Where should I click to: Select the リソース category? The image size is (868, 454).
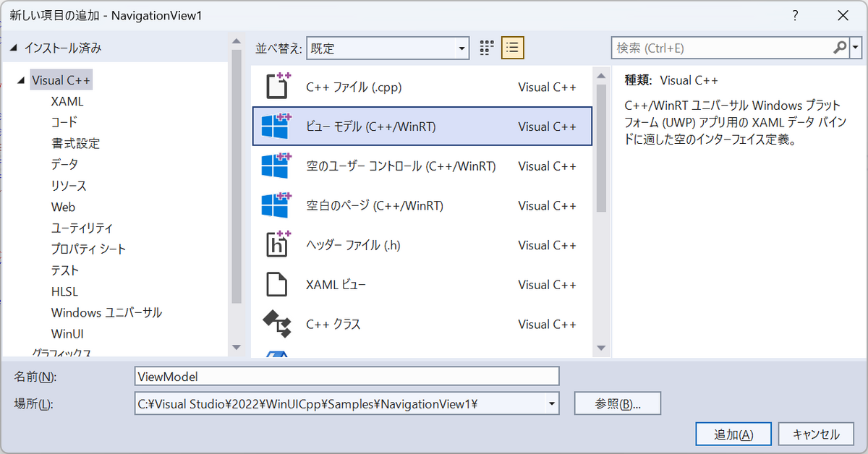point(69,186)
